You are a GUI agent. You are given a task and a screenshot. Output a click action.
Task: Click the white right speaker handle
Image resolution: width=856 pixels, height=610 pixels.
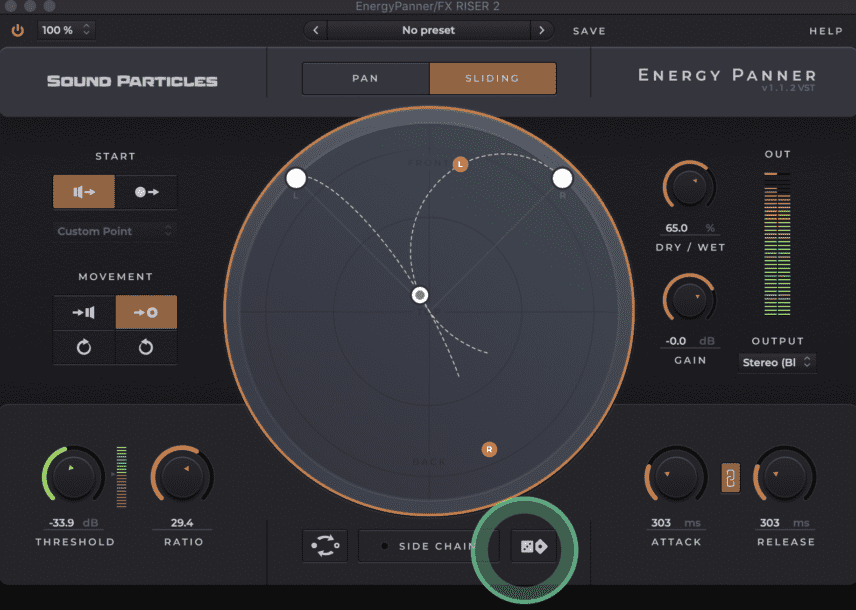[x=562, y=178]
